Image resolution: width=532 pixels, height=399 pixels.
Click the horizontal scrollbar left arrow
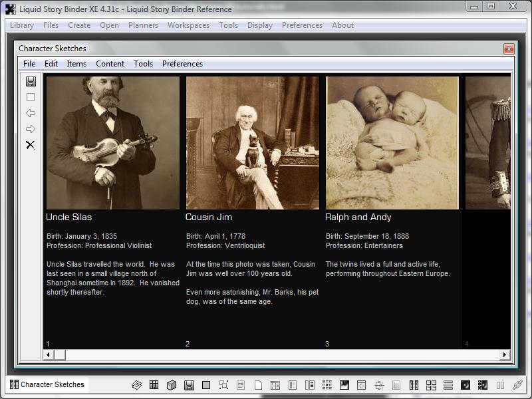(x=48, y=355)
